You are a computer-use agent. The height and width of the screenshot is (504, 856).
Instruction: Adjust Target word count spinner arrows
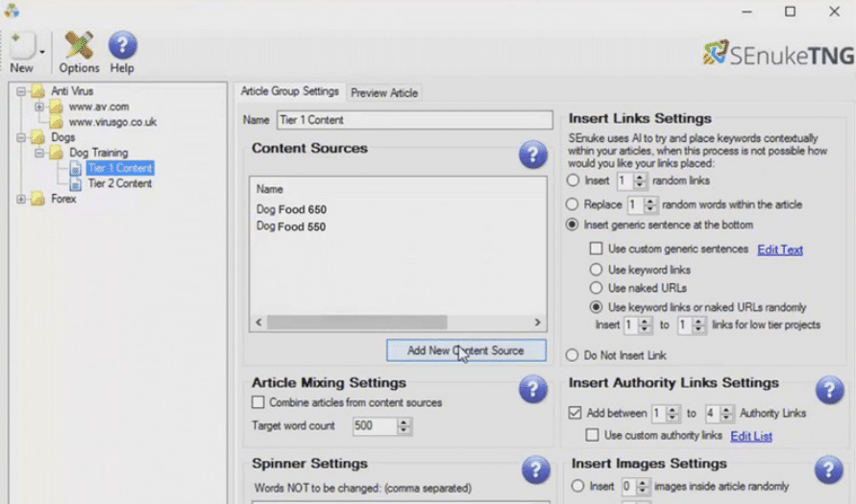(x=404, y=426)
